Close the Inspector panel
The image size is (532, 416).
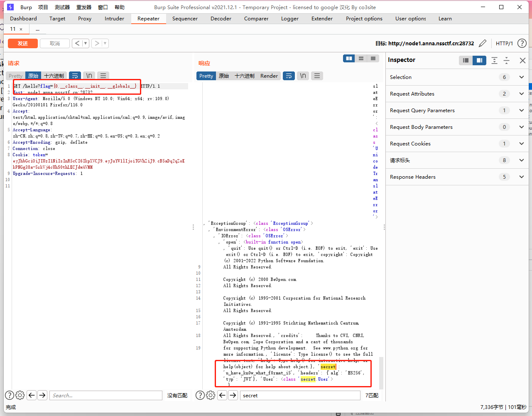tap(522, 61)
